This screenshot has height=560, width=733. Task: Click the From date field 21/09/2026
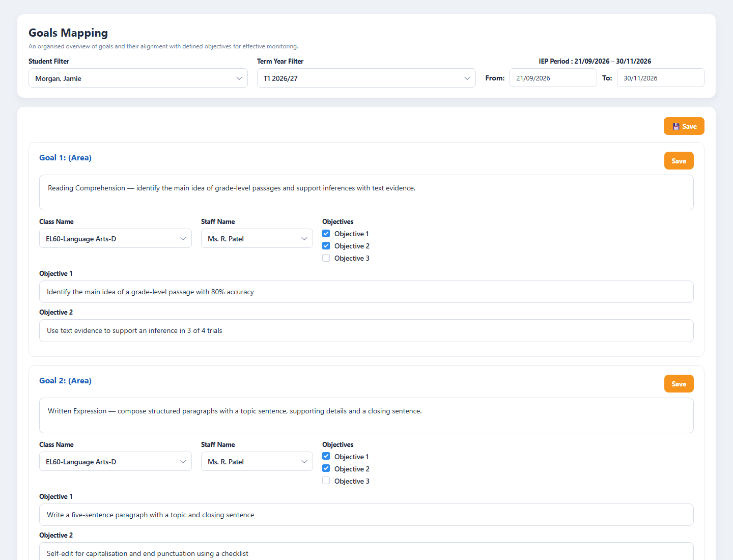[553, 78]
